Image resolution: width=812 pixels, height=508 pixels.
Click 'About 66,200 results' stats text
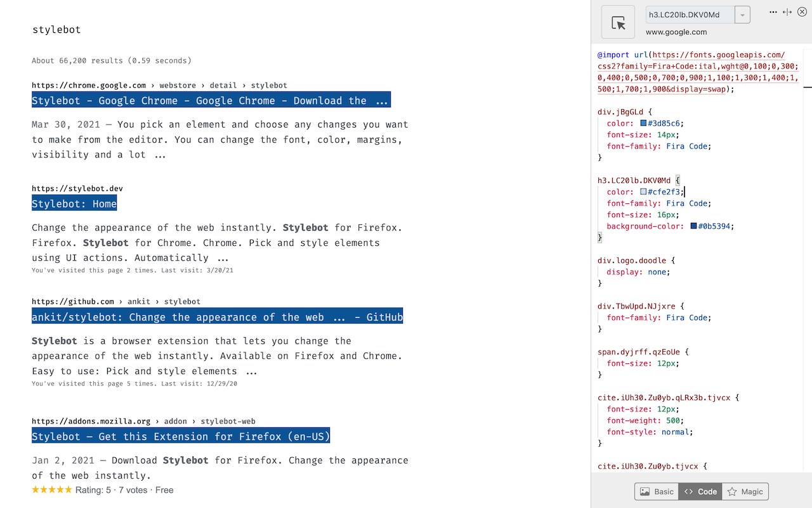(111, 61)
